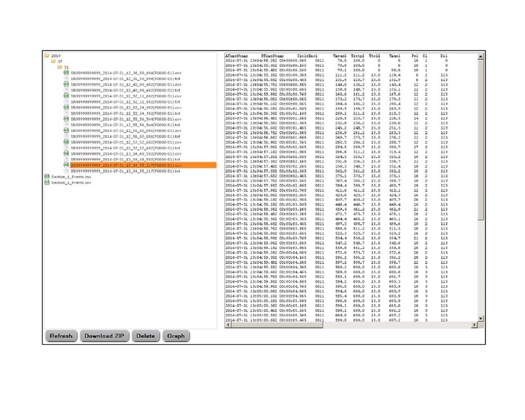Screen dimensions: 525x420
Task: Click the data panel's scroll-up arrow
Action: [x=481, y=56]
